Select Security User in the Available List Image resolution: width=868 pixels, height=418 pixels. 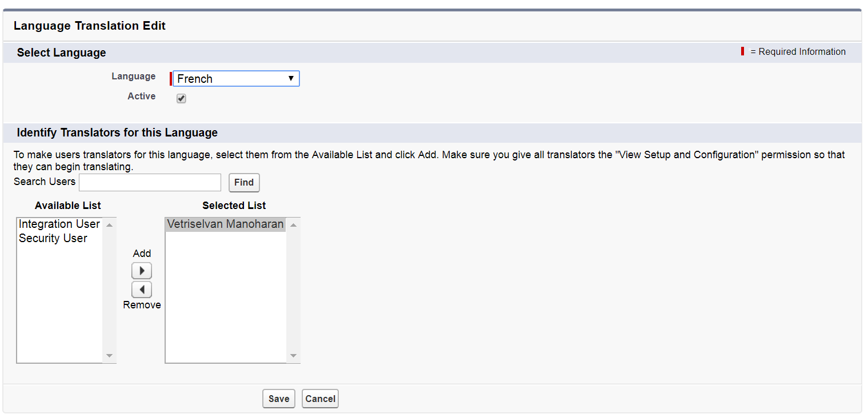(53, 238)
